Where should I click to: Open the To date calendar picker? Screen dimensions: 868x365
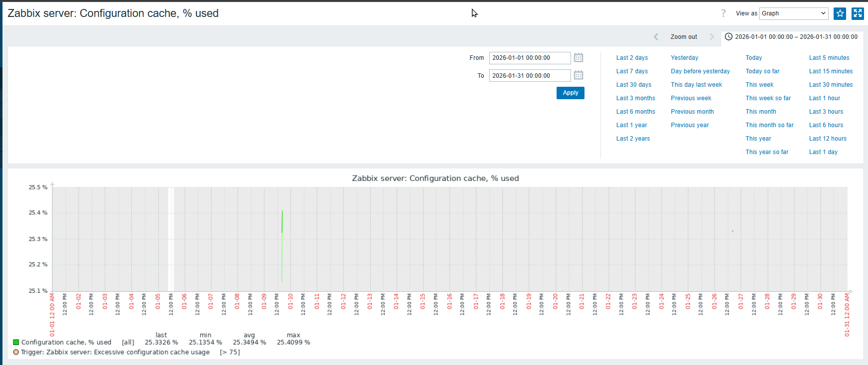click(x=579, y=75)
